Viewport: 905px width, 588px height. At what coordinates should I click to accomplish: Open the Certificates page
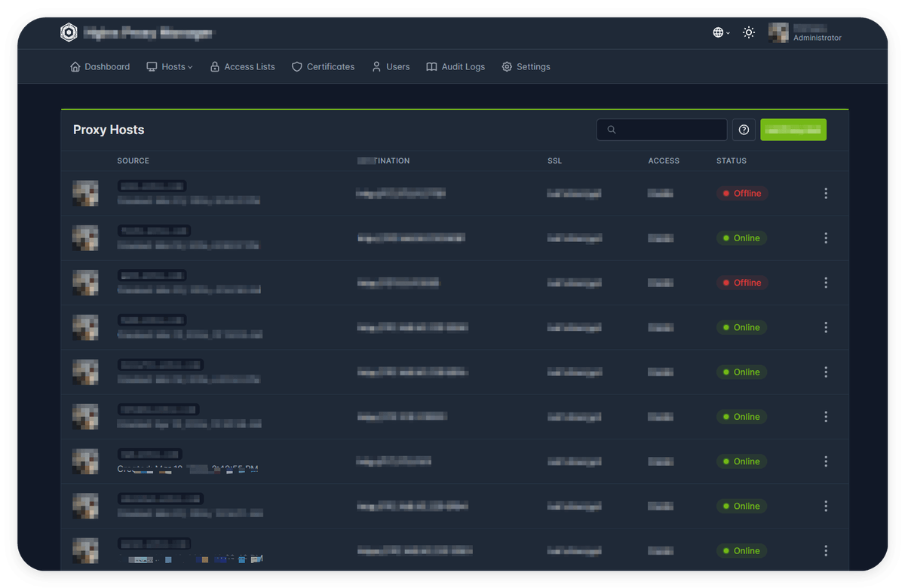[x=323, y=66]
